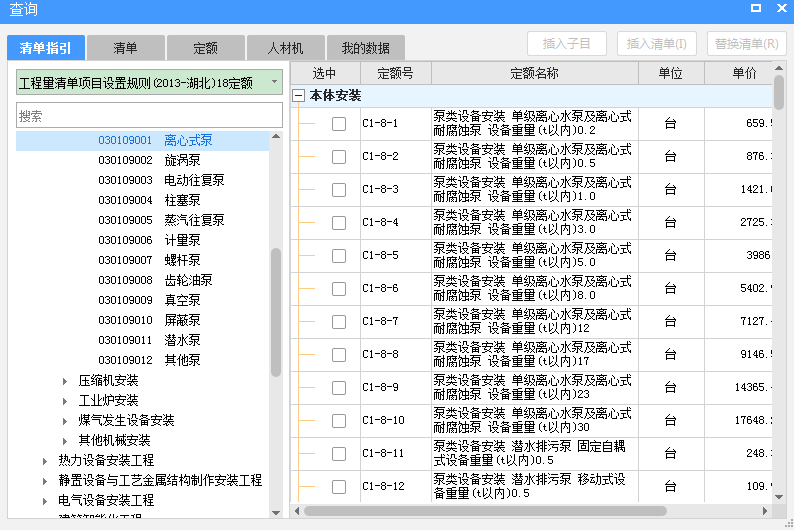Open the 清单 tab
Screen dimensions: 794x530
(x=125, y=48)
